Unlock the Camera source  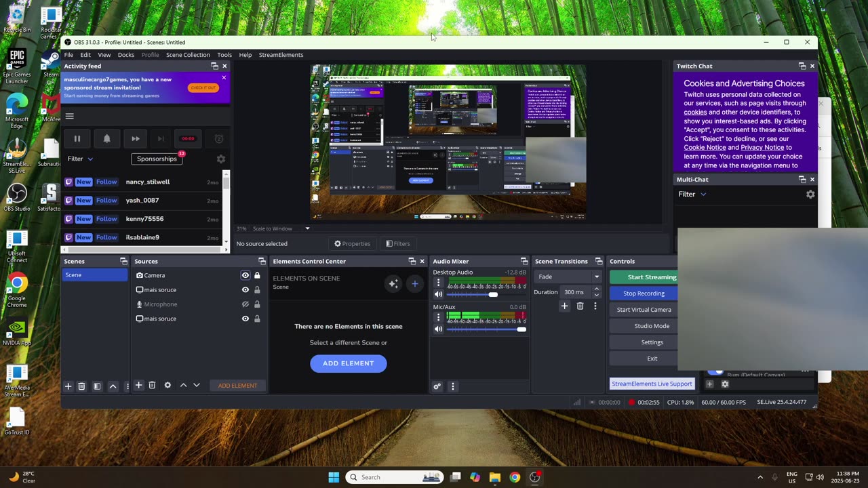click(x=257, y=275)
